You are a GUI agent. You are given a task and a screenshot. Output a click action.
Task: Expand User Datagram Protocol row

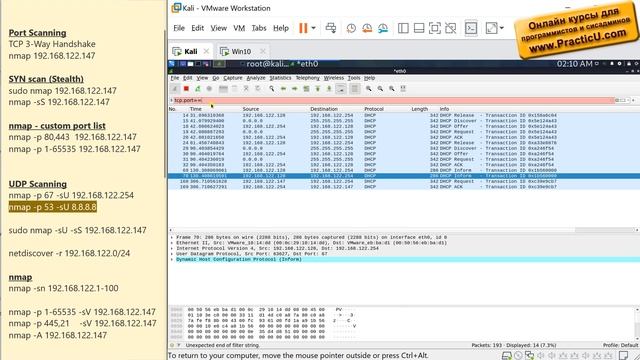(x=172, y=254)
